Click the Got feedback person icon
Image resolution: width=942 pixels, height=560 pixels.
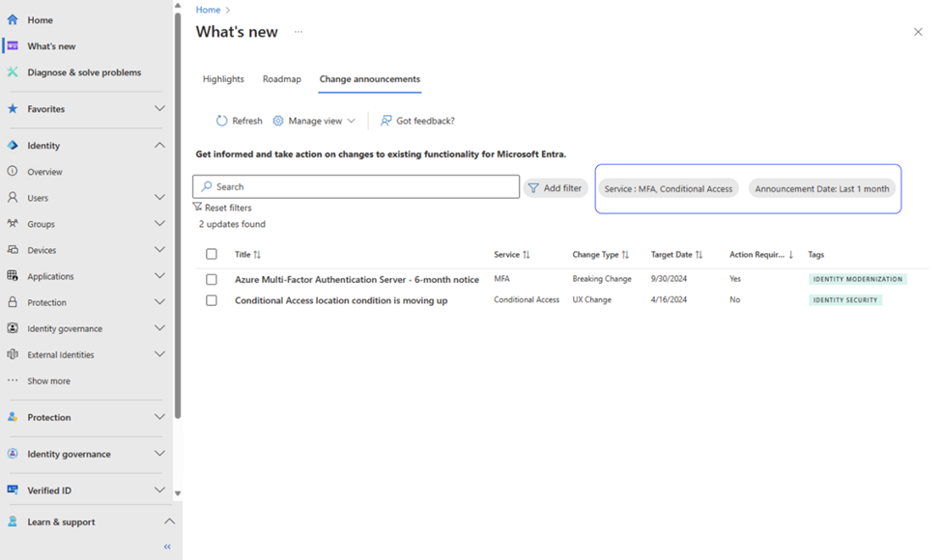point(386,121)
